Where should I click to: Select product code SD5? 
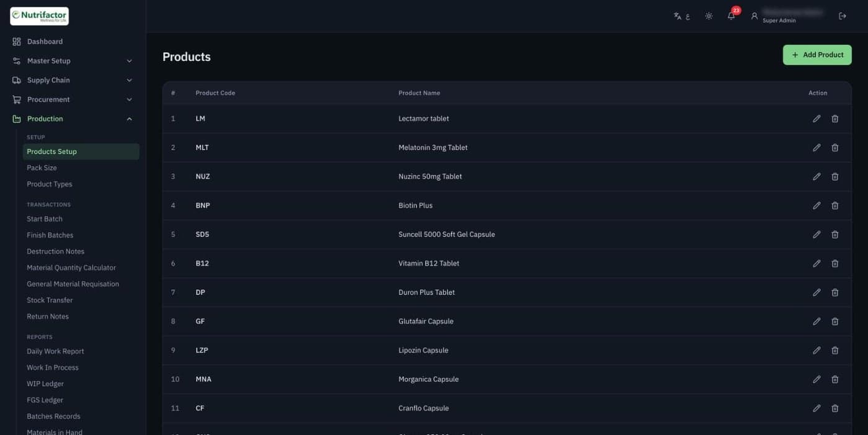[202, 235]
